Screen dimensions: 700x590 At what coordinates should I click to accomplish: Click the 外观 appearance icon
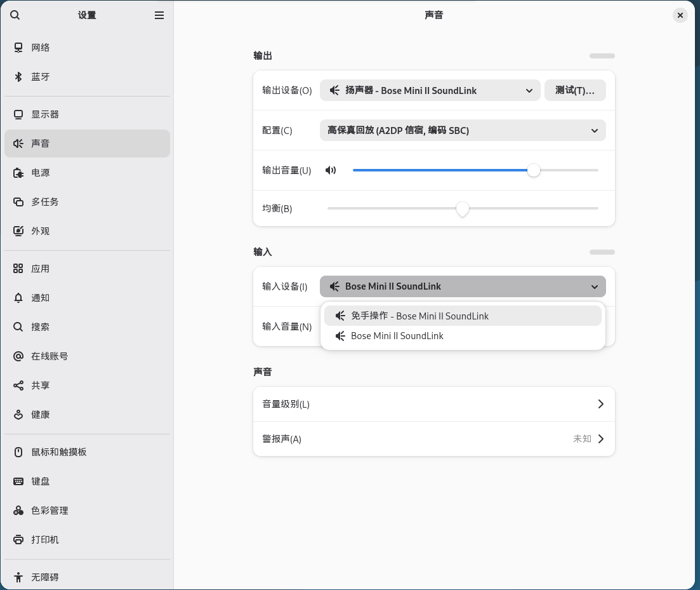[x=18, y=231]
